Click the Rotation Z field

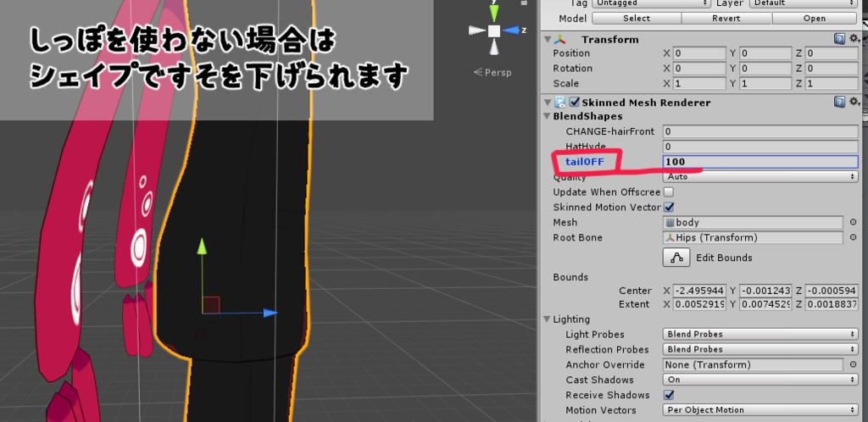[x=832, y=69]
